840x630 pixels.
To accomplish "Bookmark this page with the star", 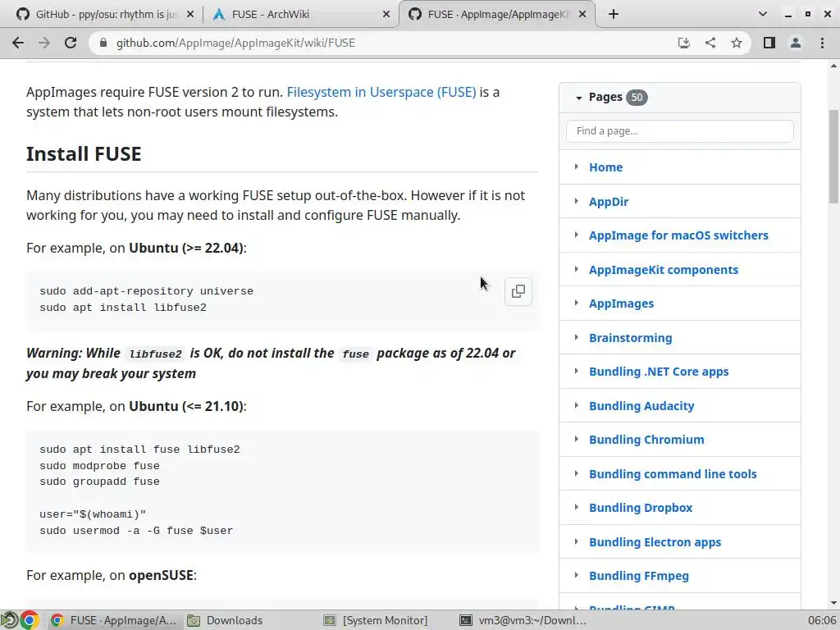I will click(x=737, y=43).
